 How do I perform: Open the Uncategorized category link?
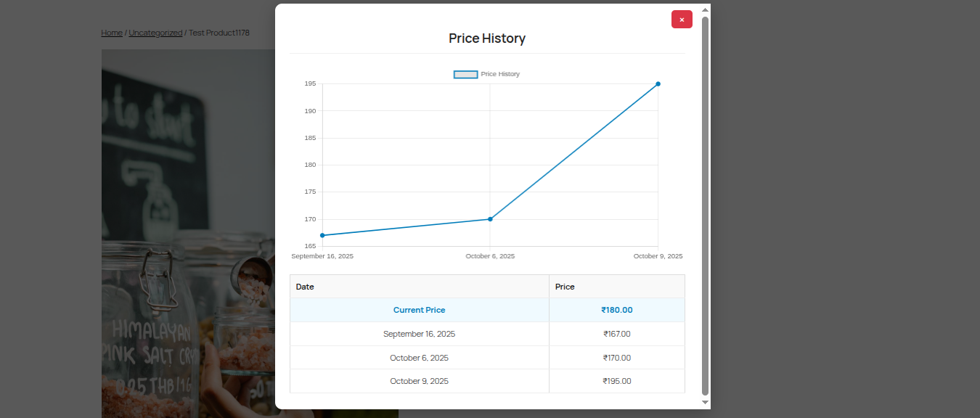155,33
